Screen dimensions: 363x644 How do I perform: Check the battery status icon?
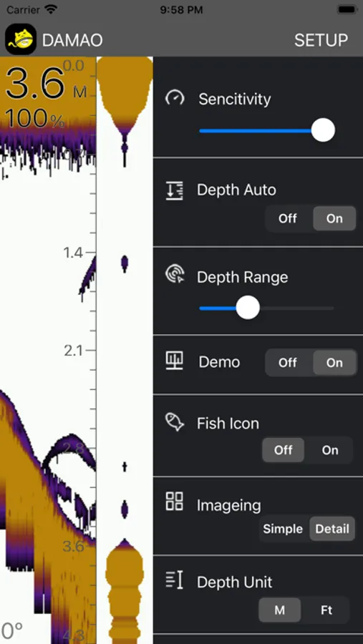click(347, 9)
